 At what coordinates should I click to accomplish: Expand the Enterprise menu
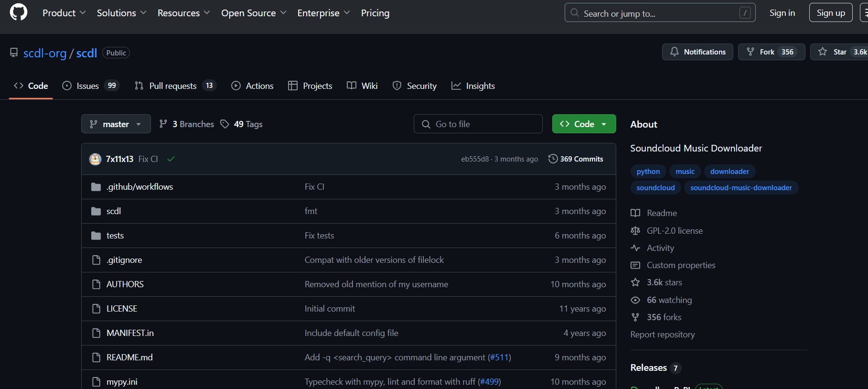point(323,13)
